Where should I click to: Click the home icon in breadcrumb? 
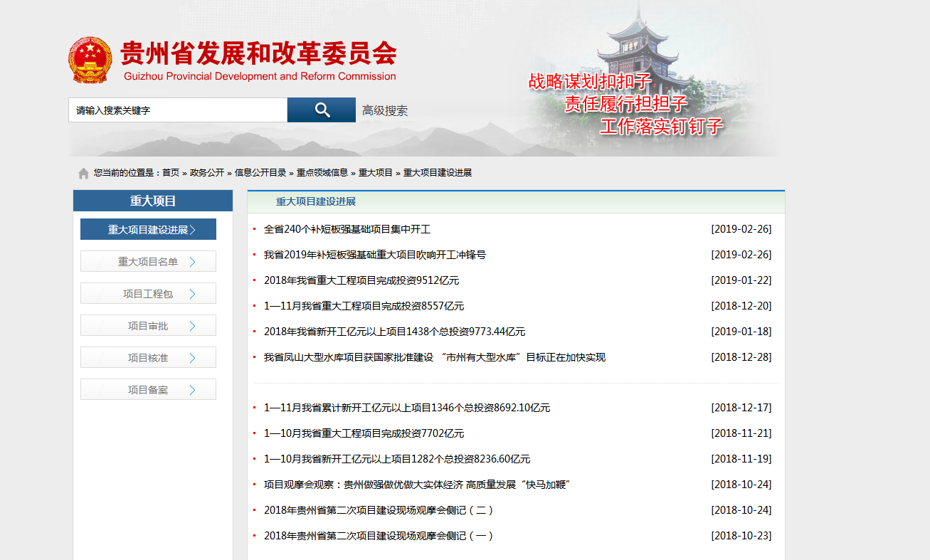(x=84, y=173)
